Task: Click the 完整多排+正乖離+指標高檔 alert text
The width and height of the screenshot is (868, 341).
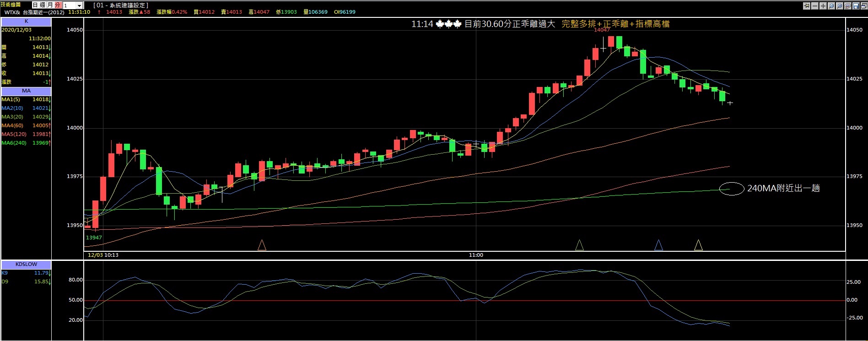Action: (x=615, y=24)
